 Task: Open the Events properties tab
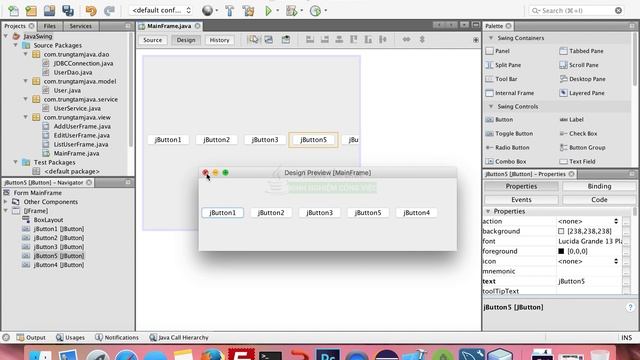(x=521, y=200)
